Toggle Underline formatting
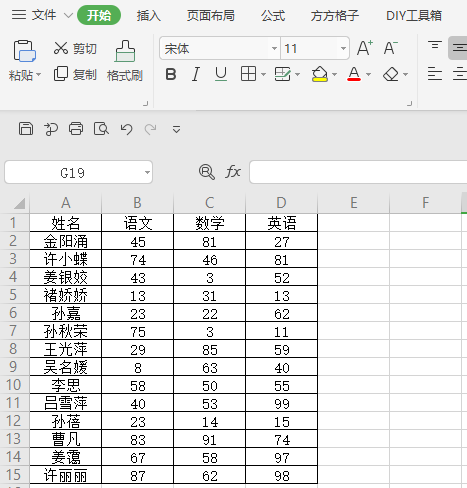The width and height of the screenshot is (467, 488). point(221,74)
